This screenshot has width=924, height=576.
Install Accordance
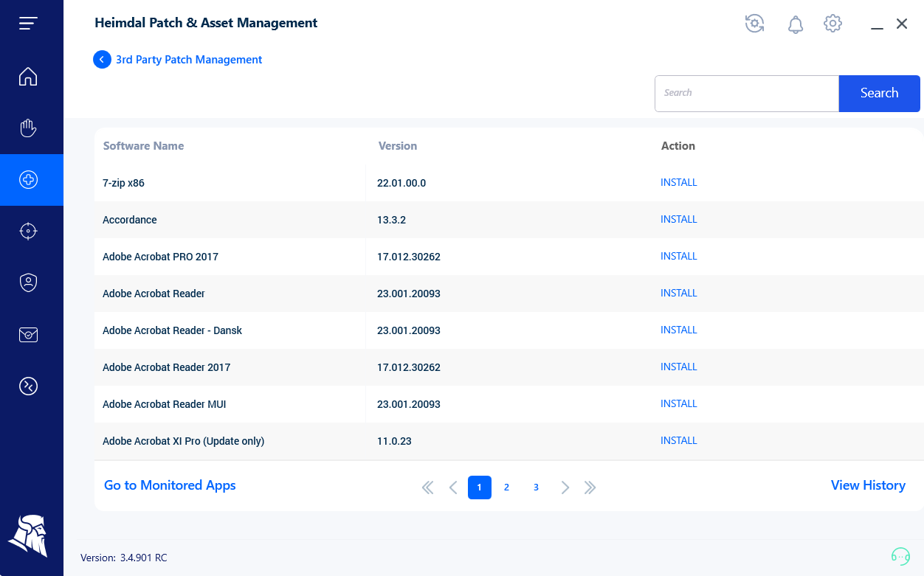coord(679,220)
